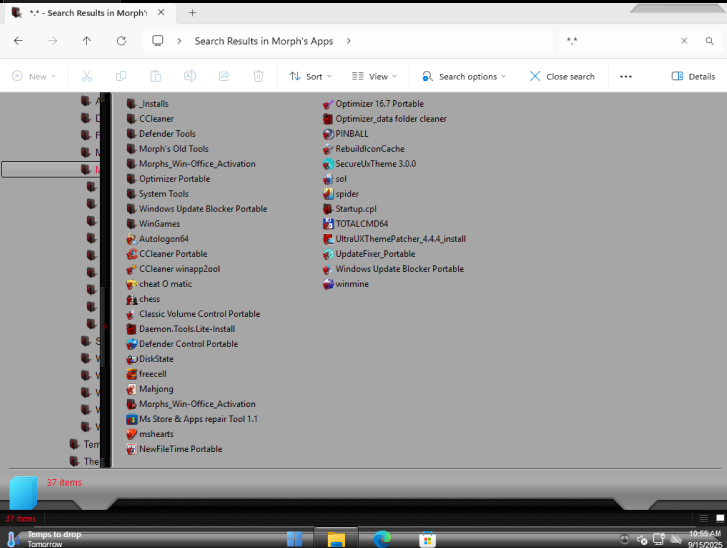The image size is (727, 548).
Task: Select the DiskState file
Action: click(x=150, y=359)
